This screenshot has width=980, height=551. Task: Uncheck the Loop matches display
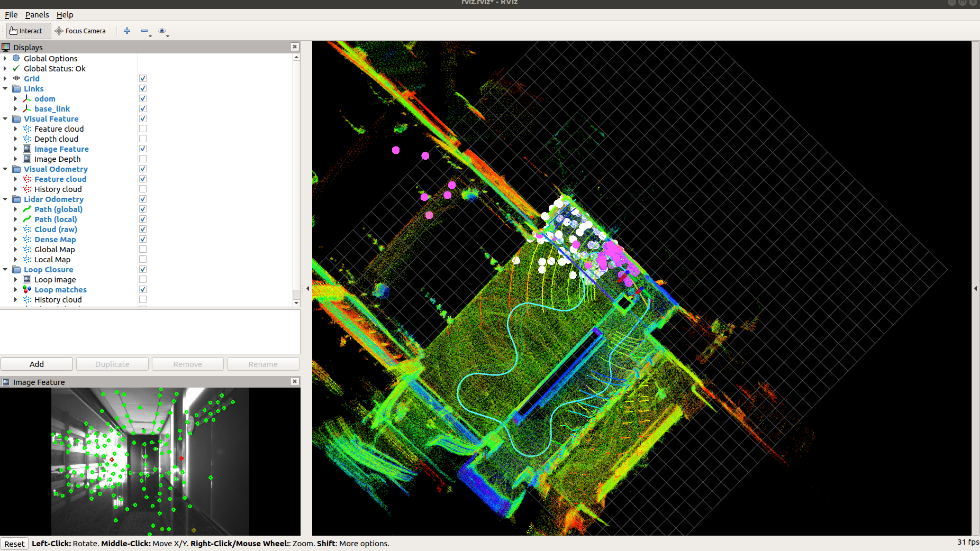coord(143,289)
